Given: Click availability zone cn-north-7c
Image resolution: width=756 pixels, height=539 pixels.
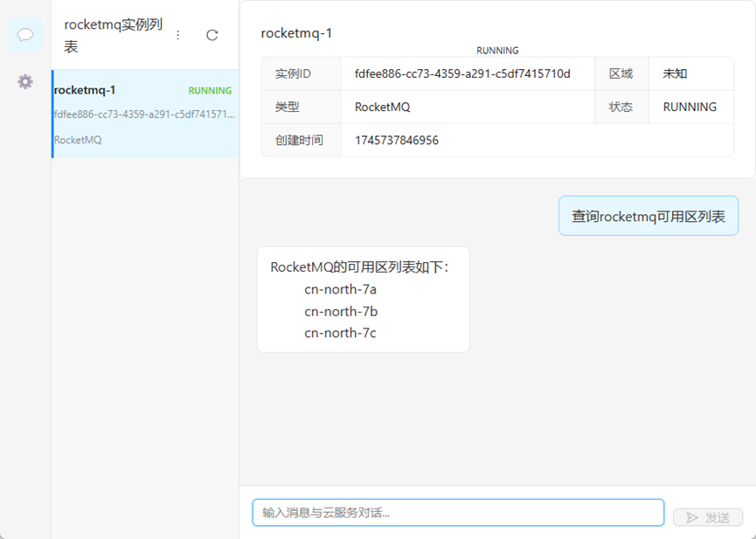Looking at the screenshot, I should (340, 333).
